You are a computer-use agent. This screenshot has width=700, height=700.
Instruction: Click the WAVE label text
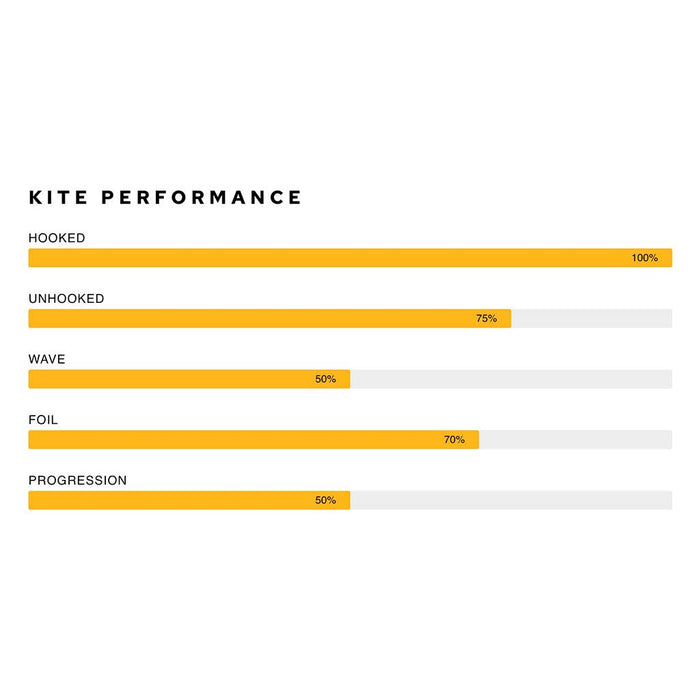[47, 359]
